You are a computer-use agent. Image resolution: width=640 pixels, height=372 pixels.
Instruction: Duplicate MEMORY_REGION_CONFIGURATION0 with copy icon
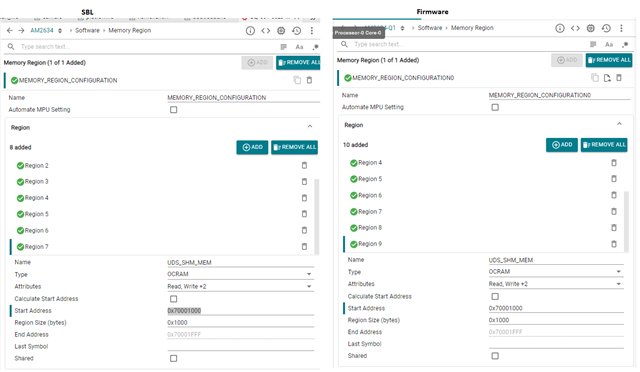tap(595, 78)
